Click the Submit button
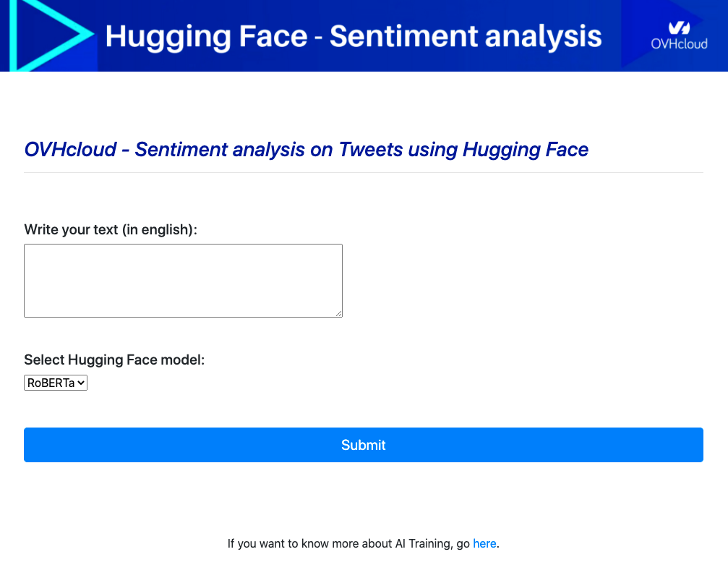 (364, 444)
